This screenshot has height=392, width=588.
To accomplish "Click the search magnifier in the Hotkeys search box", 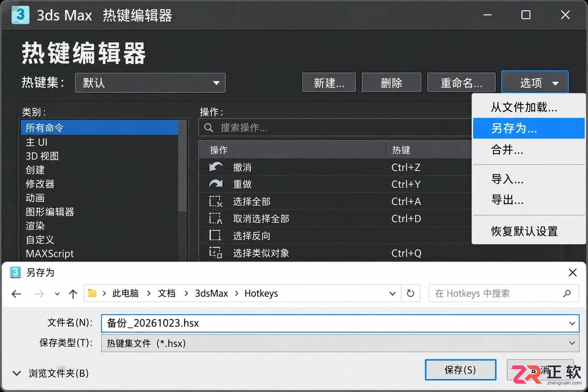I will [567, 293].
